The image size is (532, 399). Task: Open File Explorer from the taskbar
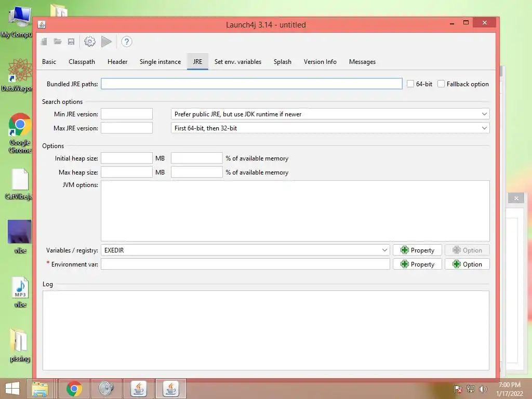pyautogui.click(x=40, y=389)
